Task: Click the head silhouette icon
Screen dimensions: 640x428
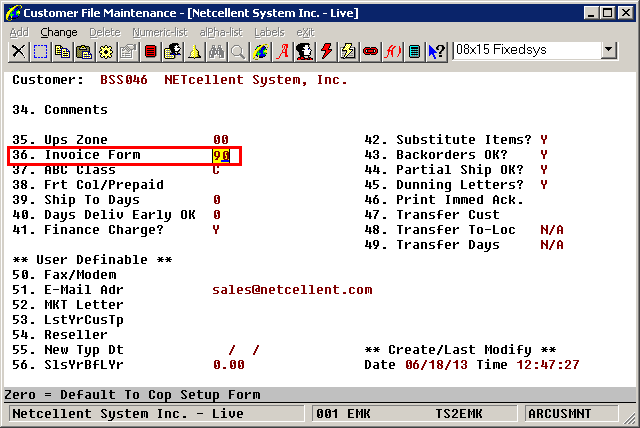Action: [304, 52]
